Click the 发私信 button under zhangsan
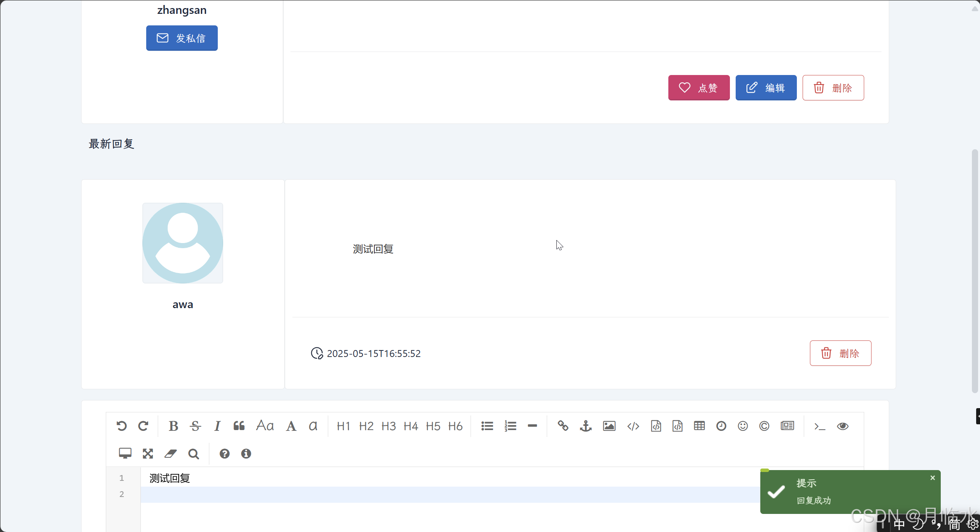Viewport: 980px width, 532px height. 182,38
